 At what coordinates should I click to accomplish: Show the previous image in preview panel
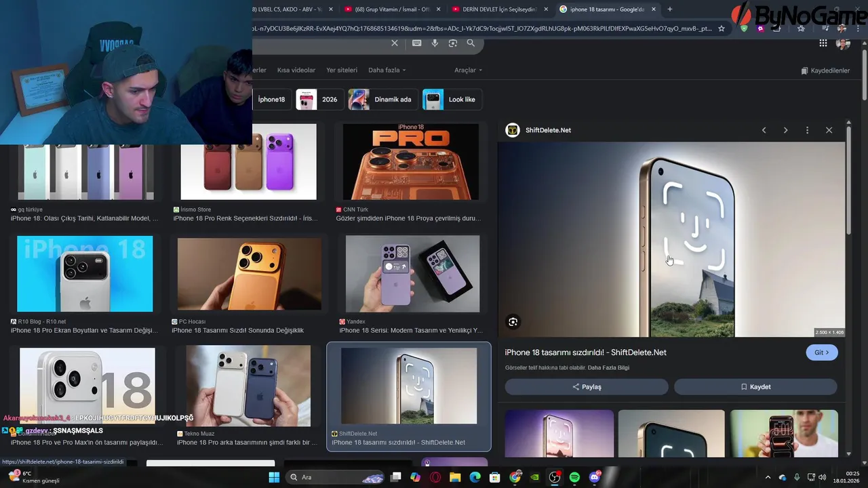764,130
